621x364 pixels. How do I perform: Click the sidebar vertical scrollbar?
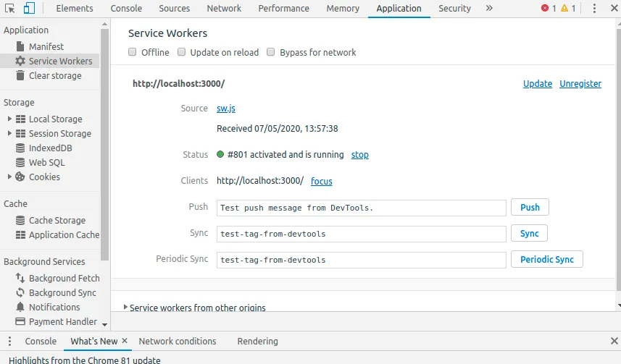[105, 145]
